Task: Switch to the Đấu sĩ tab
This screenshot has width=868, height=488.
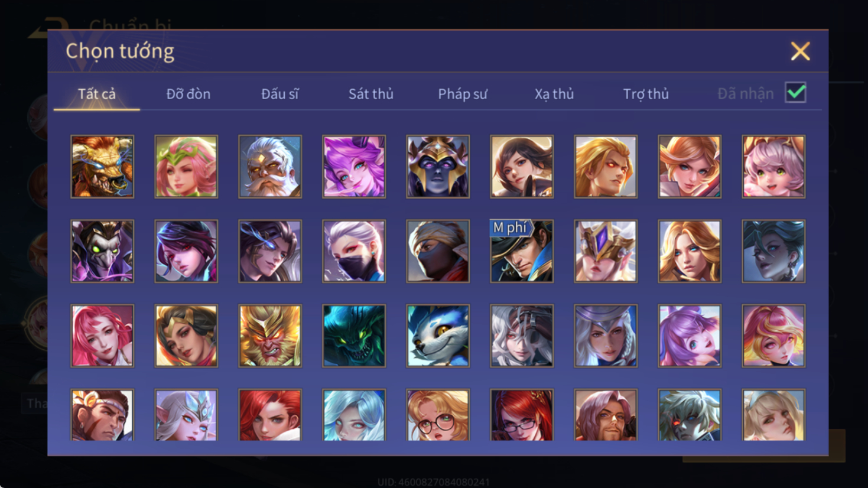Action: click(279, 94)
